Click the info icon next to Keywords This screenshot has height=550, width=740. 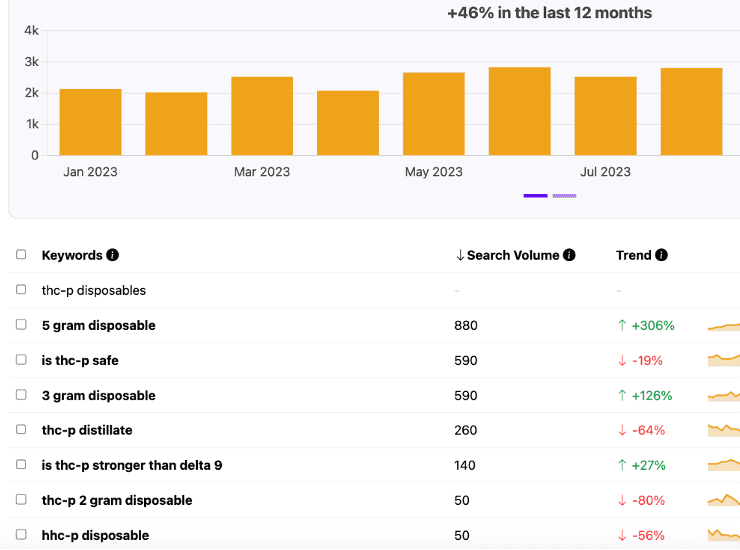pos(113,255)
